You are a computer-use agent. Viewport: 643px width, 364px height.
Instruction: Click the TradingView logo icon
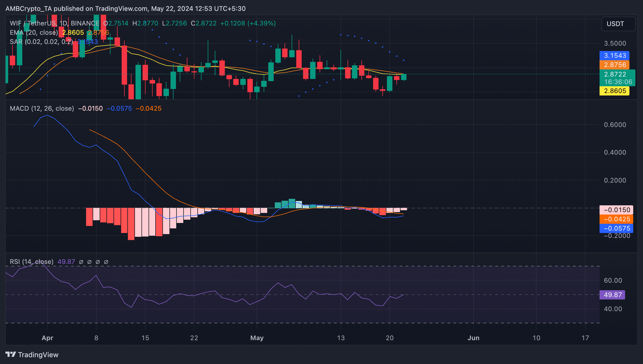point(11,354)
